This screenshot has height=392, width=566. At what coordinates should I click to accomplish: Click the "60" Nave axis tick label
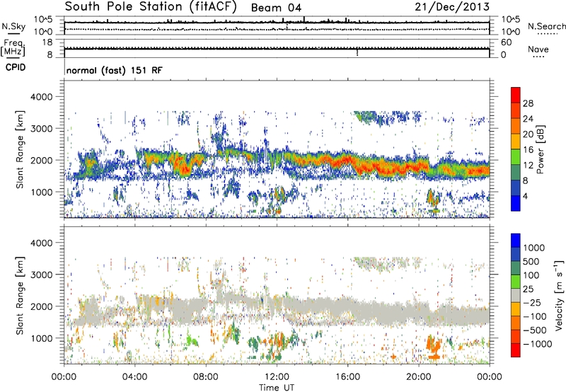tap(507, 42)
